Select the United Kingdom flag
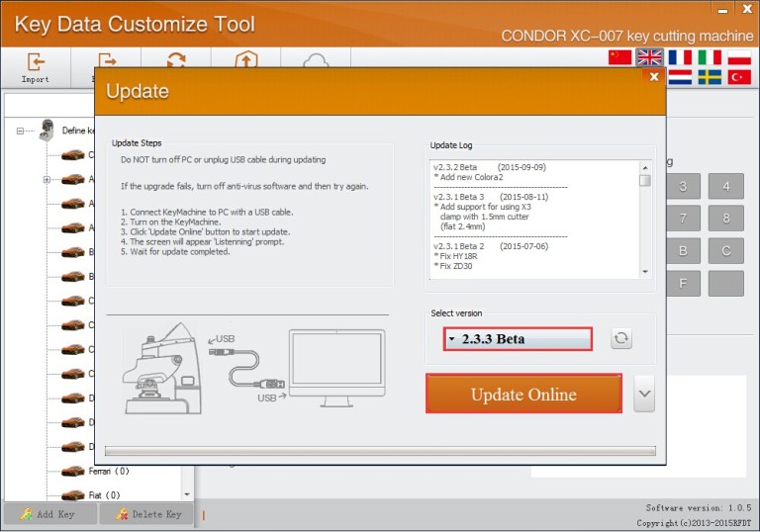760x532 pixels. coord(649,57)
